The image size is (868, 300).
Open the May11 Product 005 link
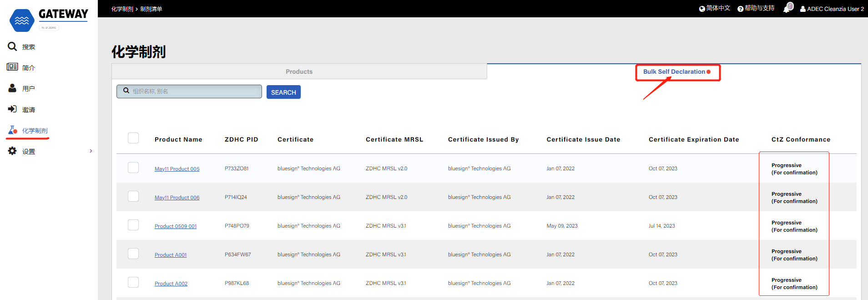click(x=177, y=169)
